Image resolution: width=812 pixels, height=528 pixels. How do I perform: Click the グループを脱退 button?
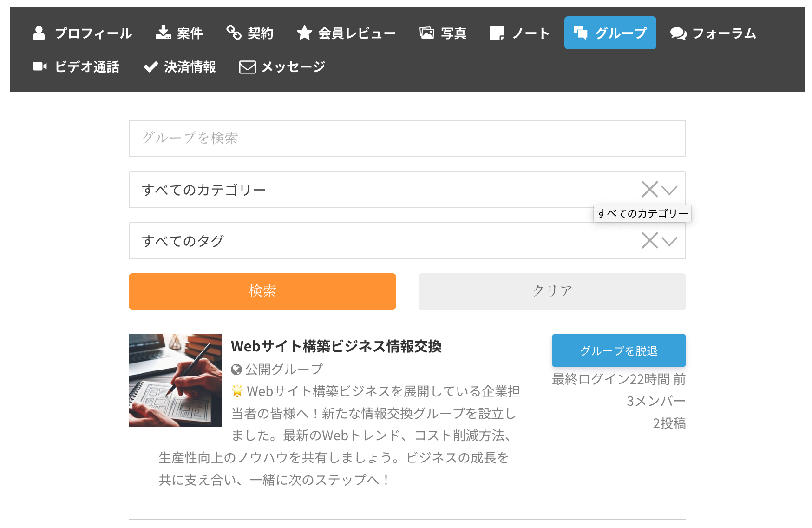pyautogui.click(x=618, y=350)
